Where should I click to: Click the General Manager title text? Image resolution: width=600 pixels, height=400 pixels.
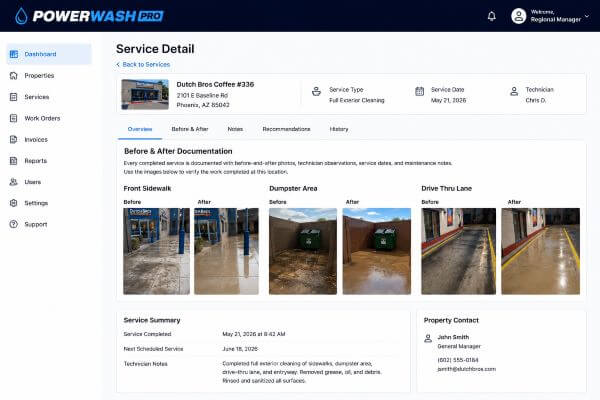point(459,346)
